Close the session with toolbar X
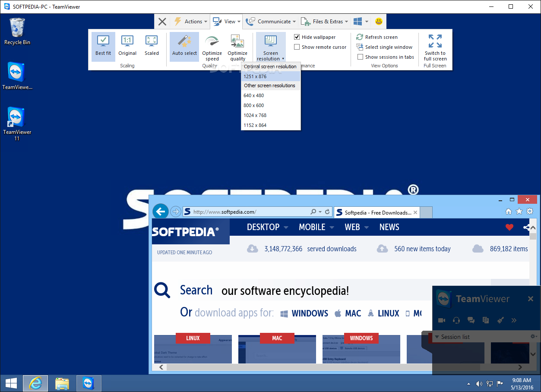This screenshot has width=541, height=392. (x=162, y=22)
